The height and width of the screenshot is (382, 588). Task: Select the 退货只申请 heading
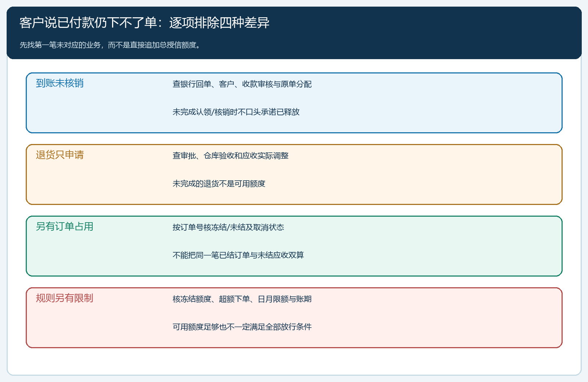(x=60, y=155)
